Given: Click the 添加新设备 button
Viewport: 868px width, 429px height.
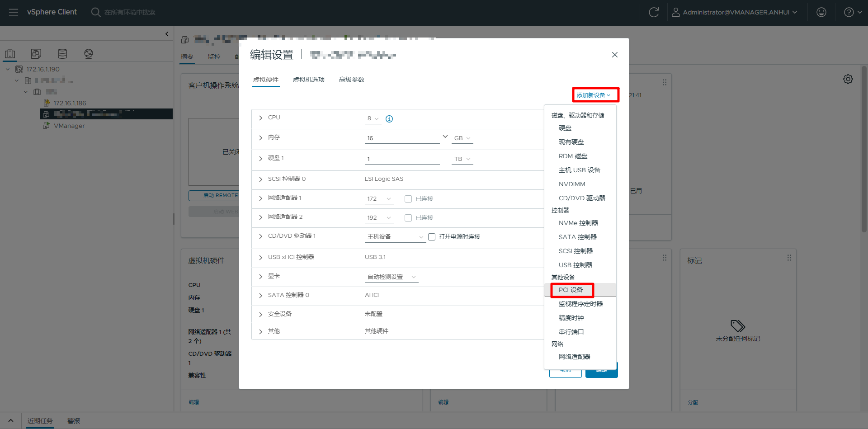Looking at the screenshot, I should [x=594, y=95].
